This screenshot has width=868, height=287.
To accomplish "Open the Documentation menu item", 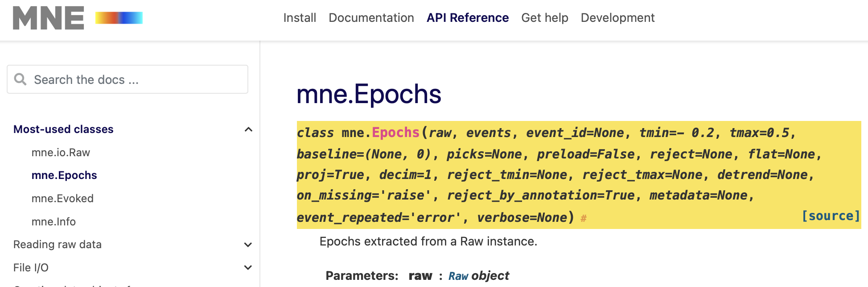I will click(x=371, y=18).
